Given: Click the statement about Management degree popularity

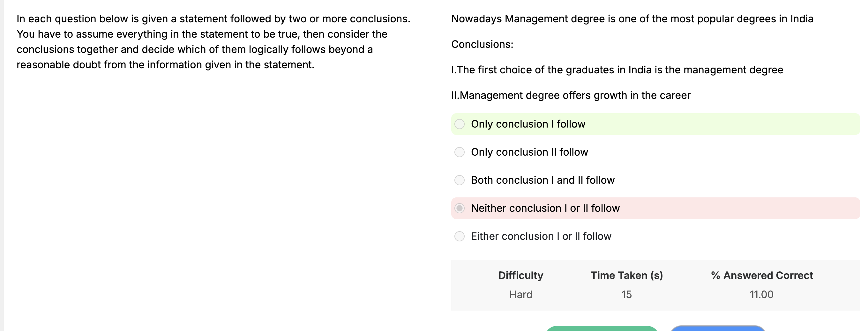Looking at the screenshot, I should click(632, 19).
